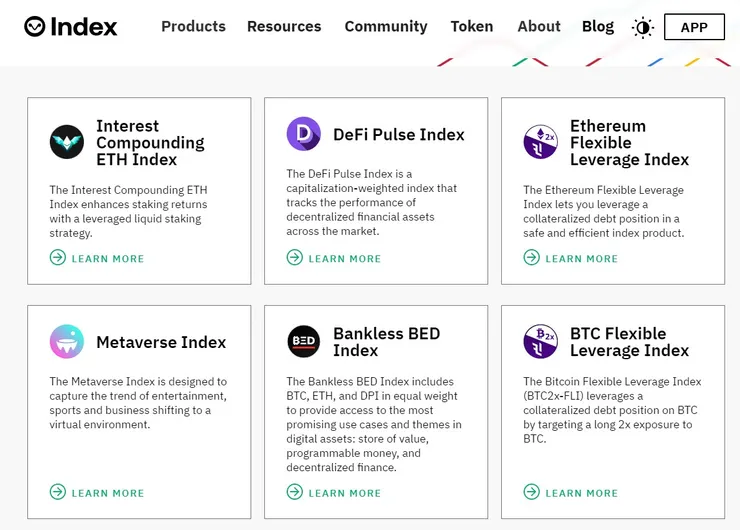Open the About page
740x530 pixels.
[539, 27]
